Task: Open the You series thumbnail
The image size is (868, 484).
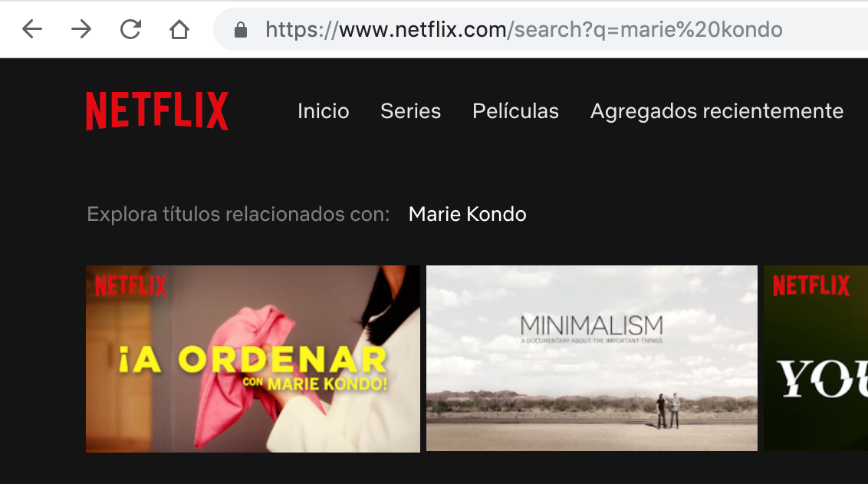Action: pyautogui.click(x=816, y=358)
